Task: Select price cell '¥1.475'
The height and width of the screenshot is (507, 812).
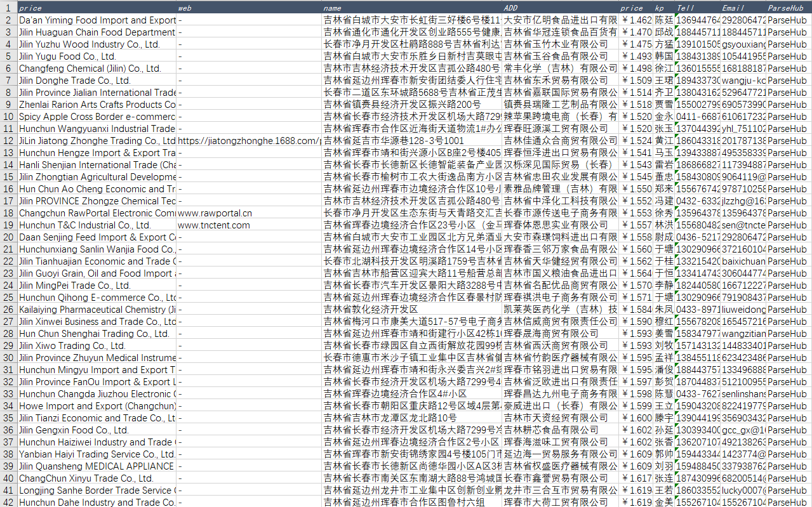Action: [x=636, y=44]
